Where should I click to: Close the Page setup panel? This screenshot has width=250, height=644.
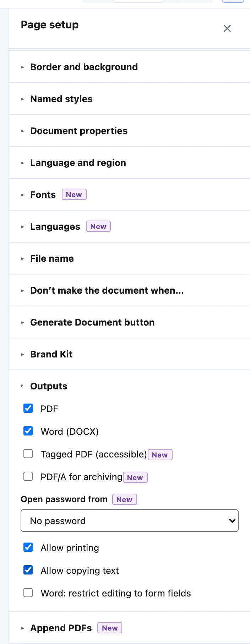pyautogui.click(x=227, y=28)
